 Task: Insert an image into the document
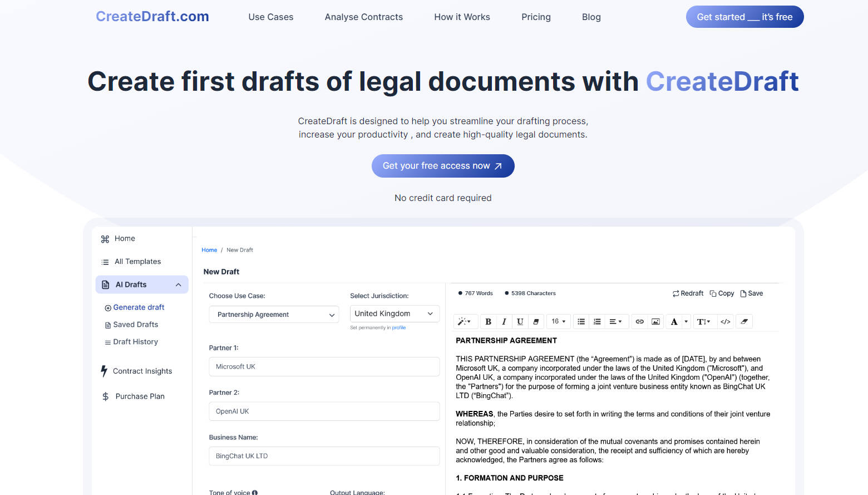[x=655, y=321]
